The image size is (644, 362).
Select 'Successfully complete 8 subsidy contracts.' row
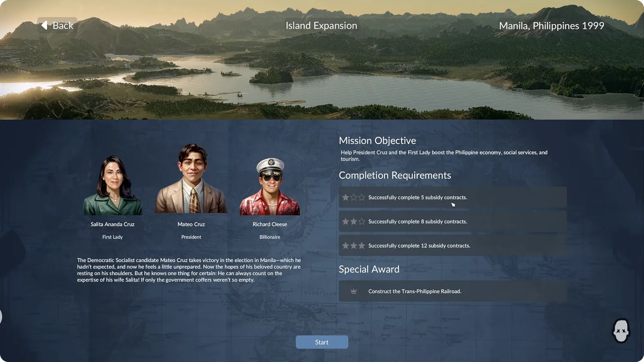click(x=452, y=221)
